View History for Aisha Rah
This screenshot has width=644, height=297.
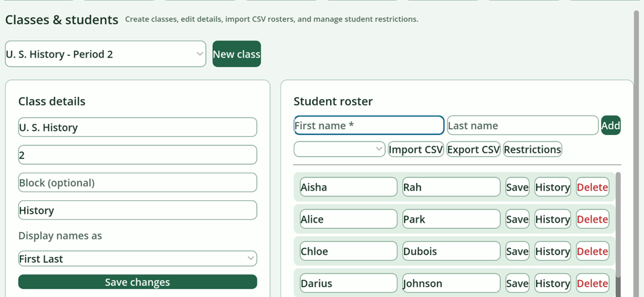pyautogui.click(x=552, y=187)
